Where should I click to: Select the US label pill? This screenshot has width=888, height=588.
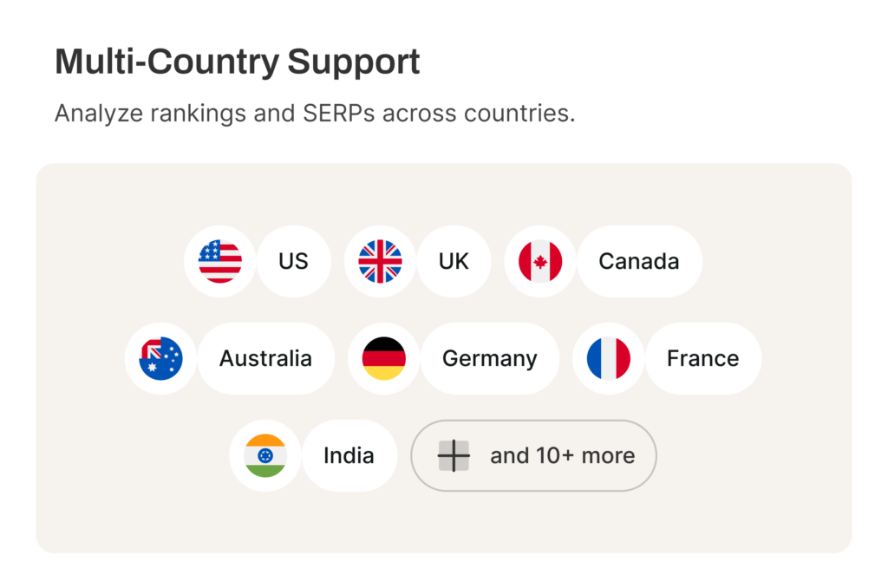coord(293,261)
